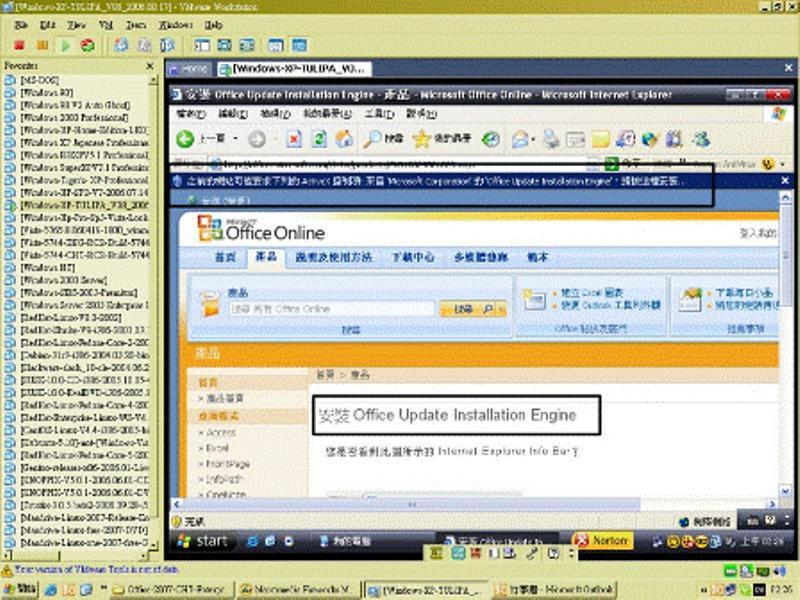Take a snapshot using the VMware toolbar icon
Viewport: 800px width, 600px height.
click(x=121, y=45)
